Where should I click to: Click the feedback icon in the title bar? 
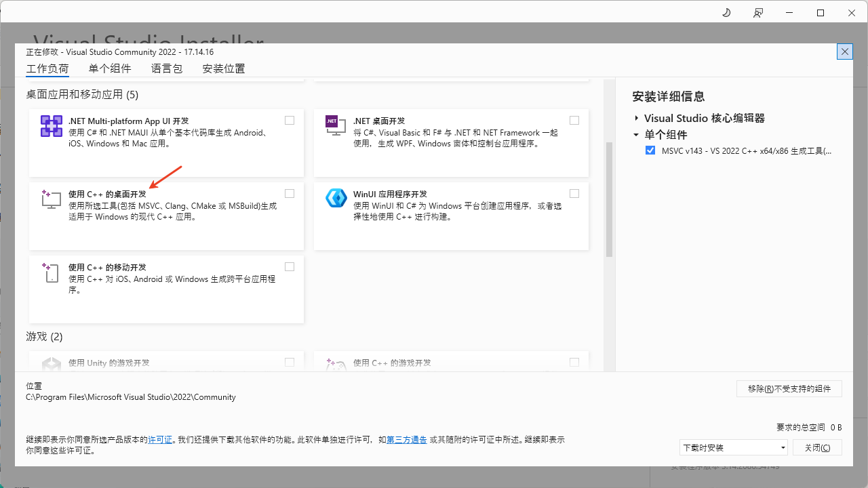point(757,13)
